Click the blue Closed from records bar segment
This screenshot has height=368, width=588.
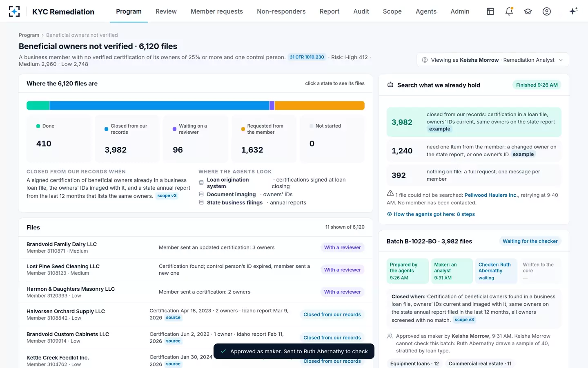159,105
